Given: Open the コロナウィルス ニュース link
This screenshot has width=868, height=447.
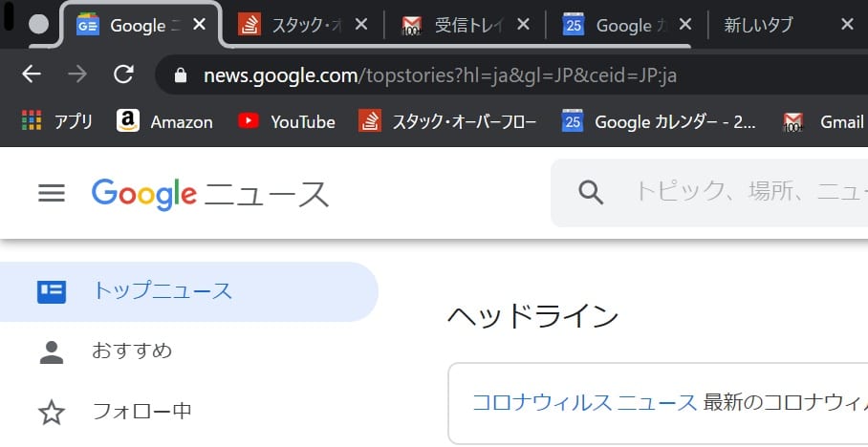Looking at the screenshot, I should pyautogui.click(x=584, y=402).
